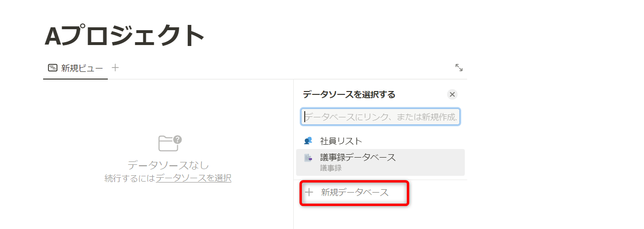Click the 議事録 subtitle under database name
Viewport: 644px width, 229px height.
click(331, 168)
